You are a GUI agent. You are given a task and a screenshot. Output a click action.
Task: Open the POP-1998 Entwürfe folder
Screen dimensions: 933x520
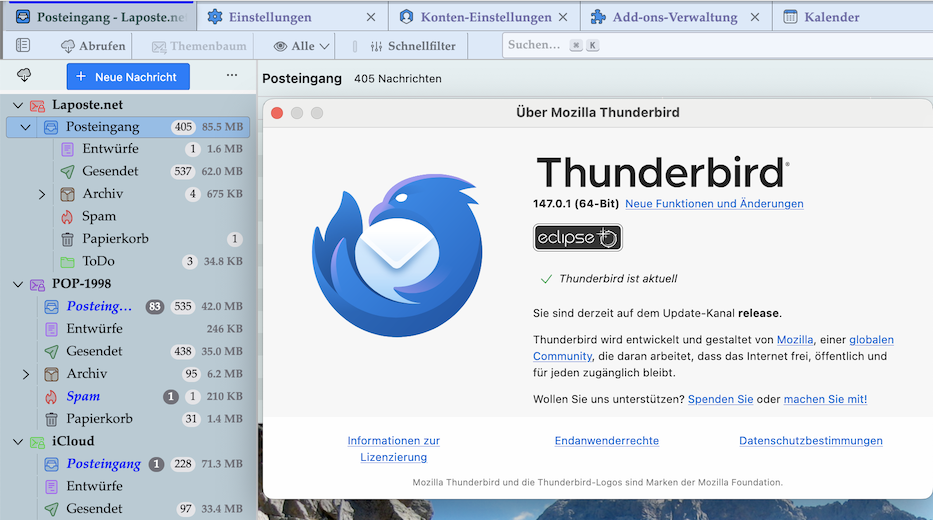pos(94,329)
